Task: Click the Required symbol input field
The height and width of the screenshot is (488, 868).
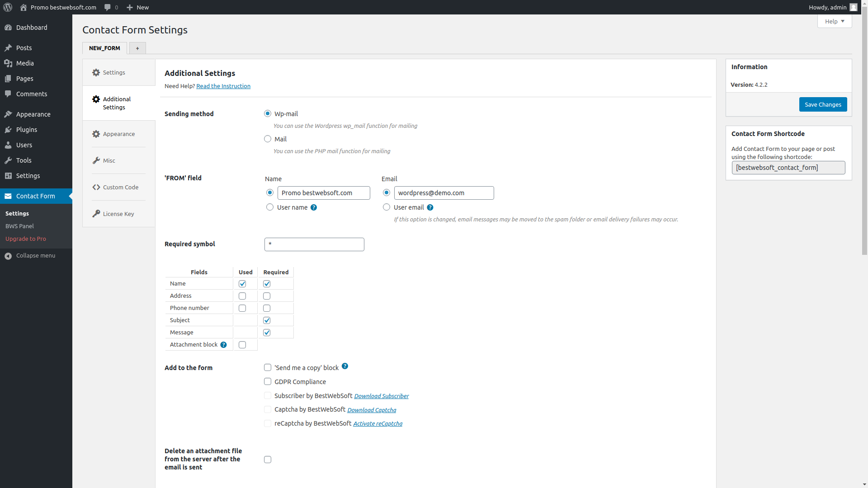Action: point(314,244)
